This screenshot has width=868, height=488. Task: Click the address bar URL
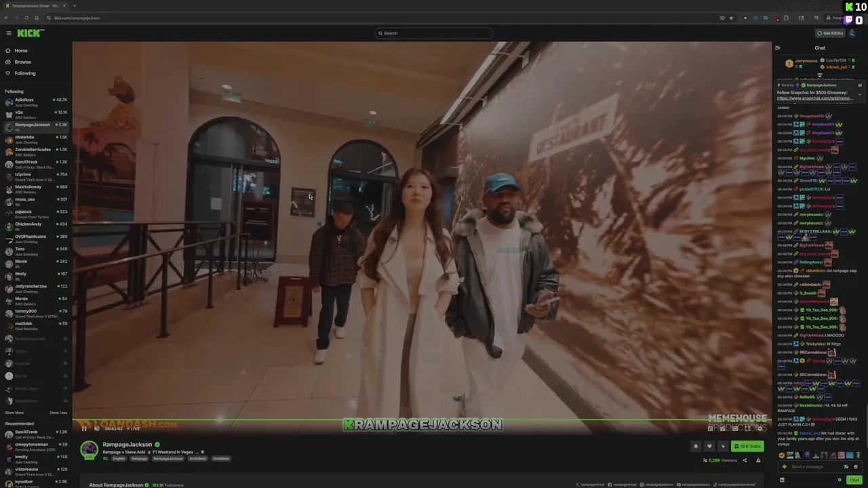[77, 18]
